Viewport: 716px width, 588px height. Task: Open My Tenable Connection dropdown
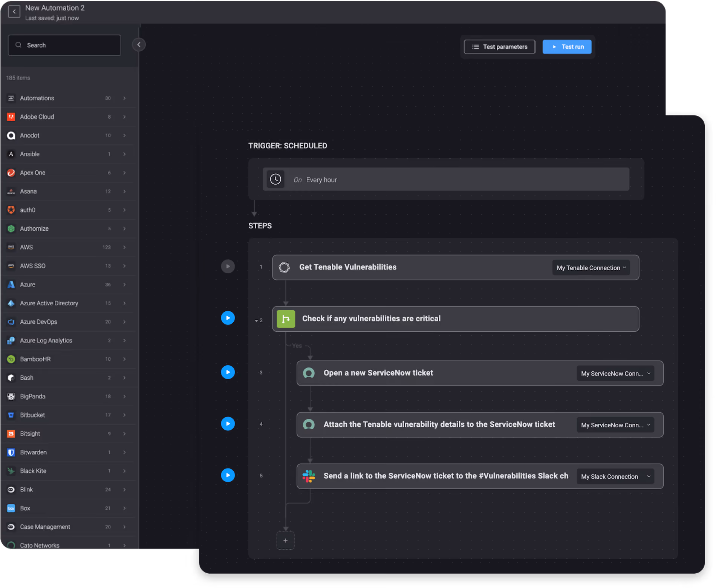coord(591,268)
